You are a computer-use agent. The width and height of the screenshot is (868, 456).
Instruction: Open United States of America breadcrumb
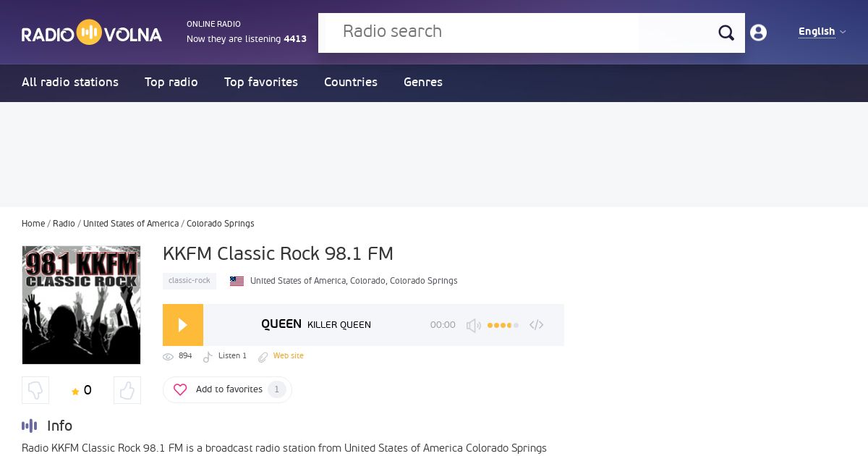point(131,224)
